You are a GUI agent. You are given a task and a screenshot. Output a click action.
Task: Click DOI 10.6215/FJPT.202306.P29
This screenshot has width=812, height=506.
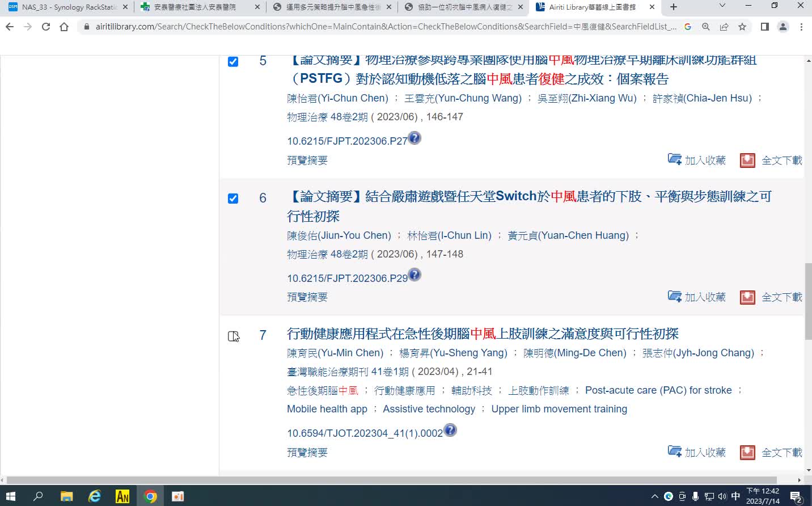click(347, 279)
